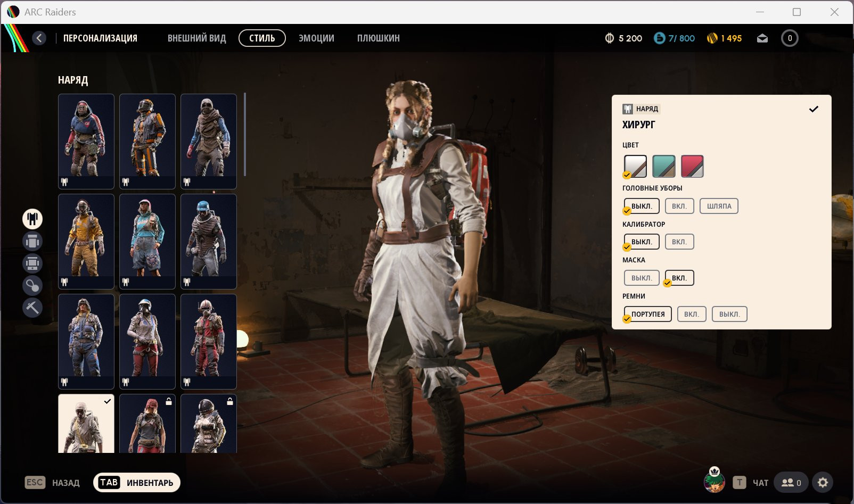Select the orange-black helmeted outfit thumbnail
This screenshot has width=854, height=504.
pos(147,142)
